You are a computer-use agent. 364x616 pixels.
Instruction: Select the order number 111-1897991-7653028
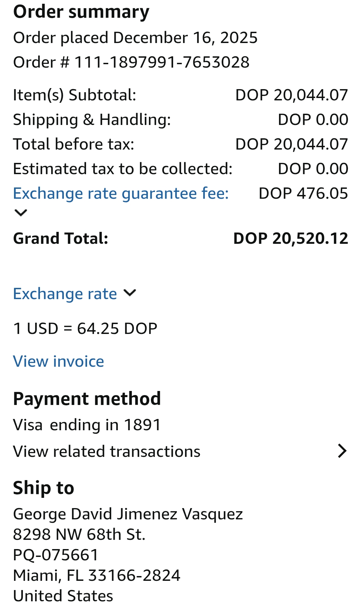(x=162, y=62)
